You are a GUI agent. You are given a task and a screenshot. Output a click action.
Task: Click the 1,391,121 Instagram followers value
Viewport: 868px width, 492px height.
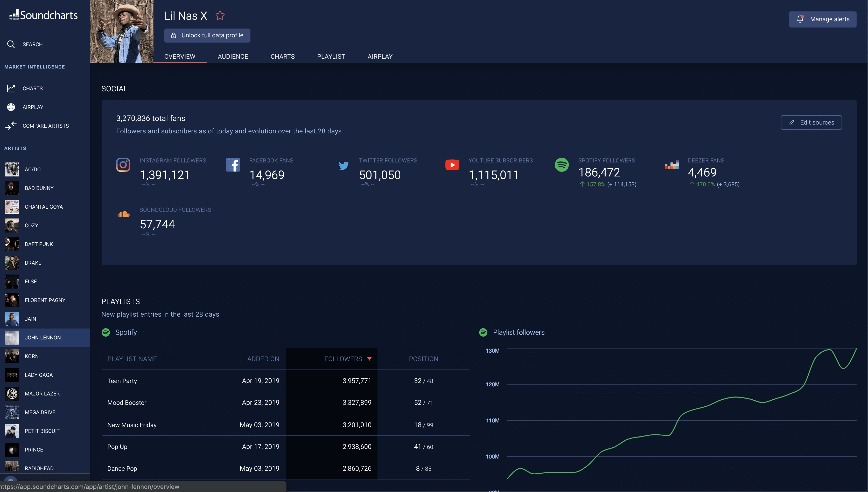[165, 175]
